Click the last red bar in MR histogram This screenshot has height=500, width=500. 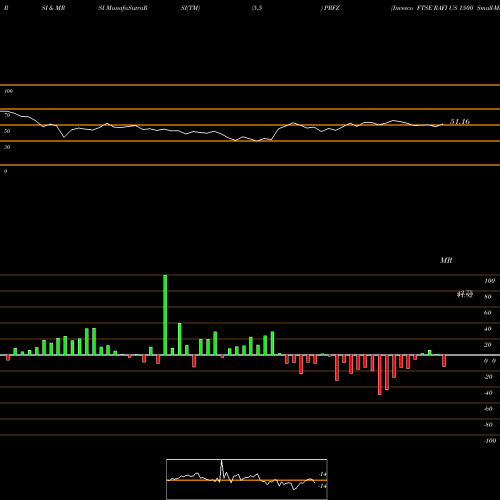pos(444,361)
